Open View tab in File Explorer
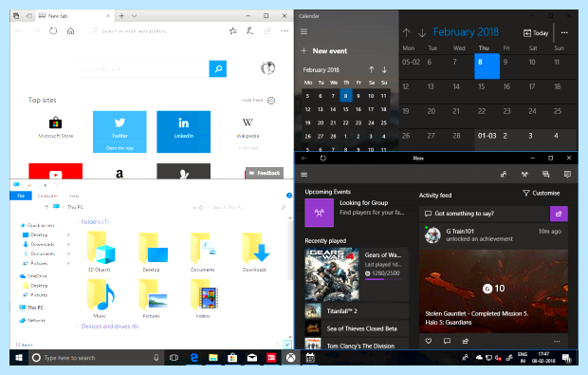The height and width of the screenshot is (375, 588). point(74,196)
